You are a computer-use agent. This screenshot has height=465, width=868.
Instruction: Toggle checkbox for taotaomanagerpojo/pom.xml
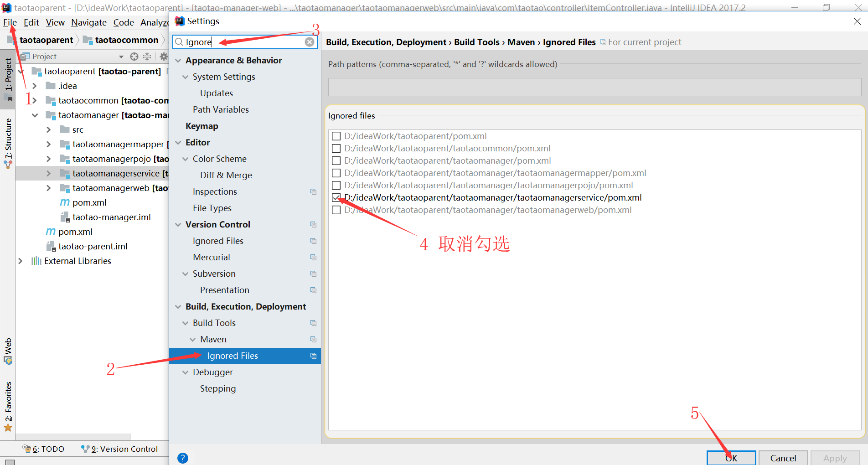[336, 185]
